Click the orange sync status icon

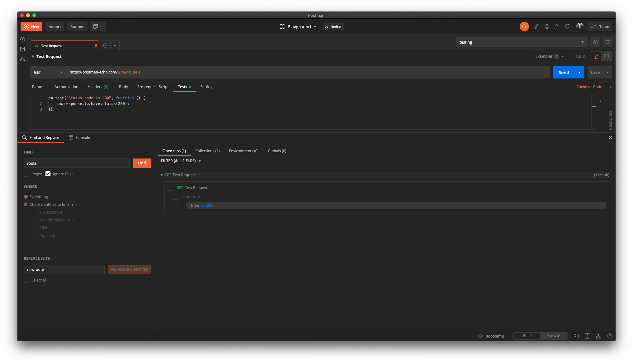pos(524,26)
